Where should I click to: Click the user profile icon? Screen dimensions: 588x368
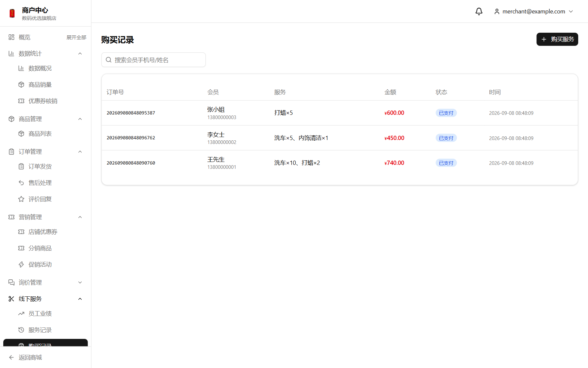pos(497,11)
